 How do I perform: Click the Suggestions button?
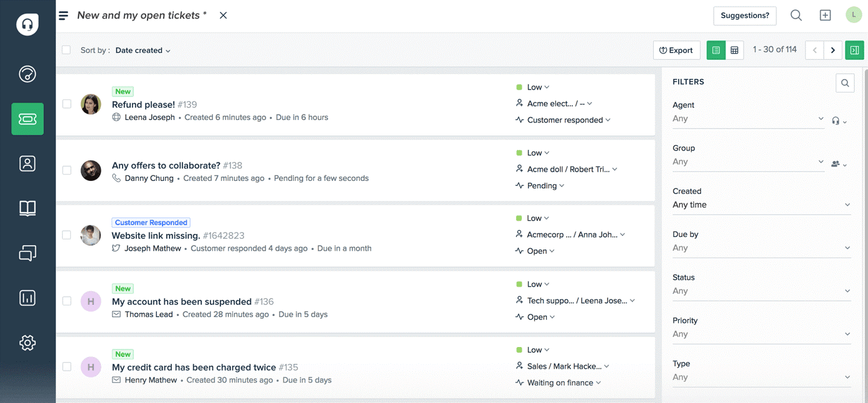745,15
